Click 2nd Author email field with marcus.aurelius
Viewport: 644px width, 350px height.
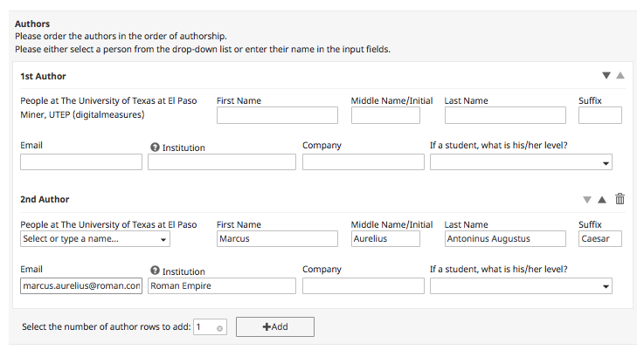pyautogui.click(x=81, y=286)
